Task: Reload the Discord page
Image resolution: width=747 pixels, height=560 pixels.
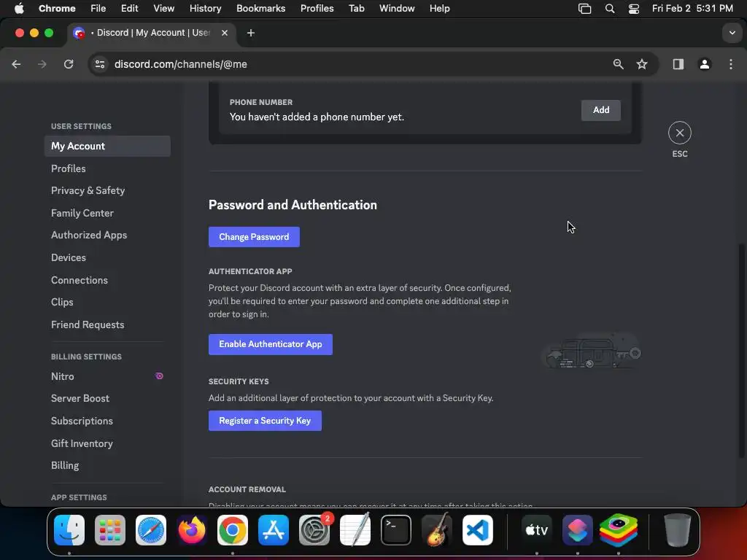Action: (x=69, y=64)
